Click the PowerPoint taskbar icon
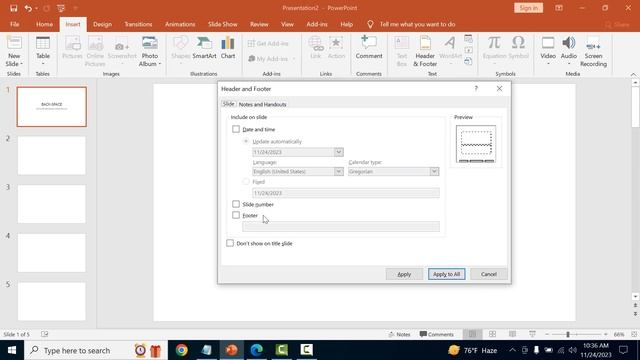Image resolution: width=640 pixels, height=360 pixels. (x=231, y=350)
